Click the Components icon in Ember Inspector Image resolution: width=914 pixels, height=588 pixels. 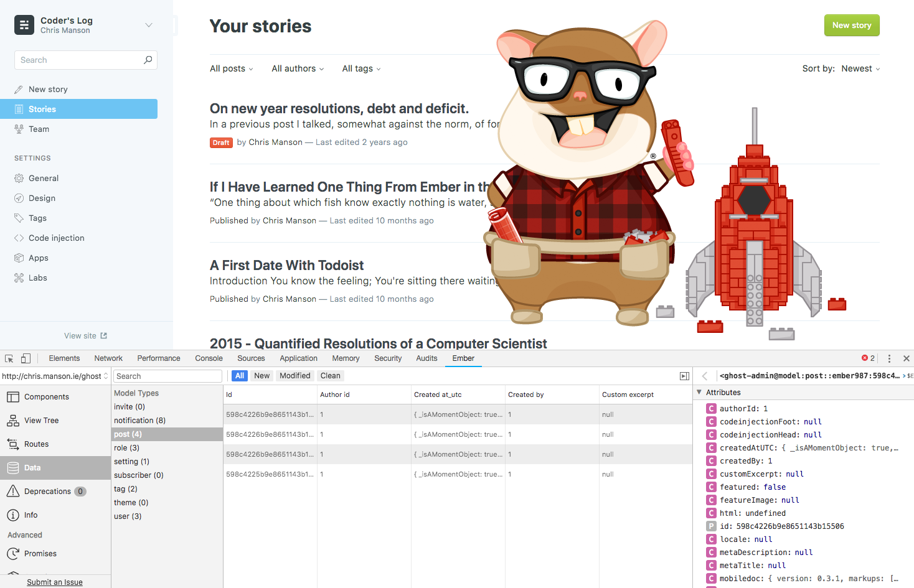click(x=13, y=397)
